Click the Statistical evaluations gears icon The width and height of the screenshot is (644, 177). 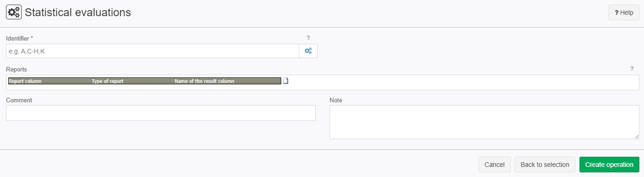[x=14, y=12]
